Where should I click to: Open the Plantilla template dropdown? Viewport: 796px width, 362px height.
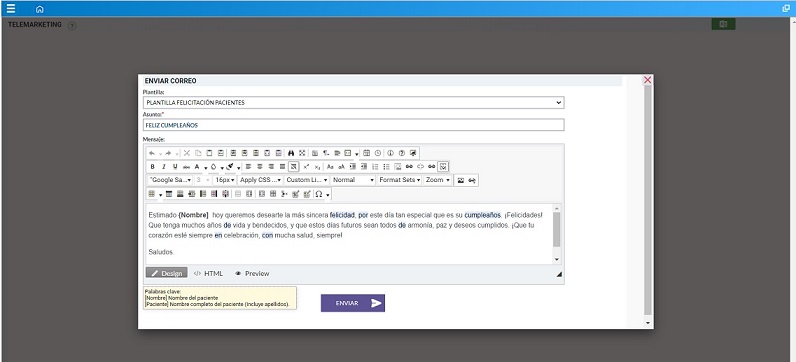pyautogui.click(x=353, y=103)
